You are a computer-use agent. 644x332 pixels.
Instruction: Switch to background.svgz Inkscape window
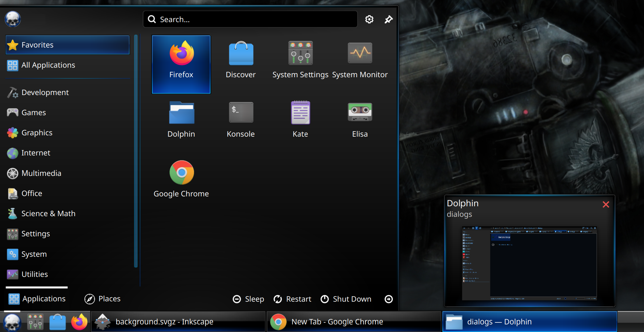pos(178,322)
